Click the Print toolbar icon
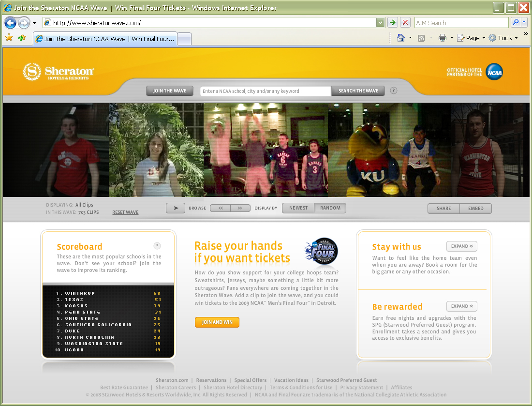The image size is (532, 406). tap(443, 38)
